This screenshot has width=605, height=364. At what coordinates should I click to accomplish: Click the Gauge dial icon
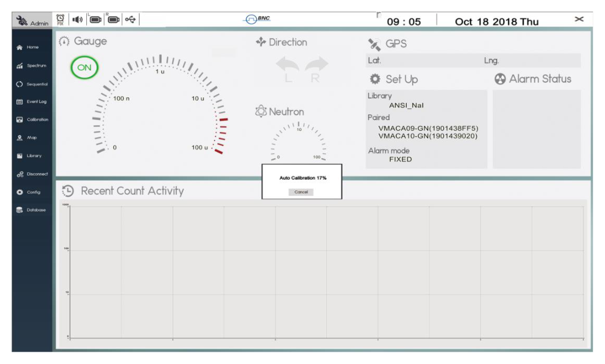pyautogui.click(x=64, y=41)
